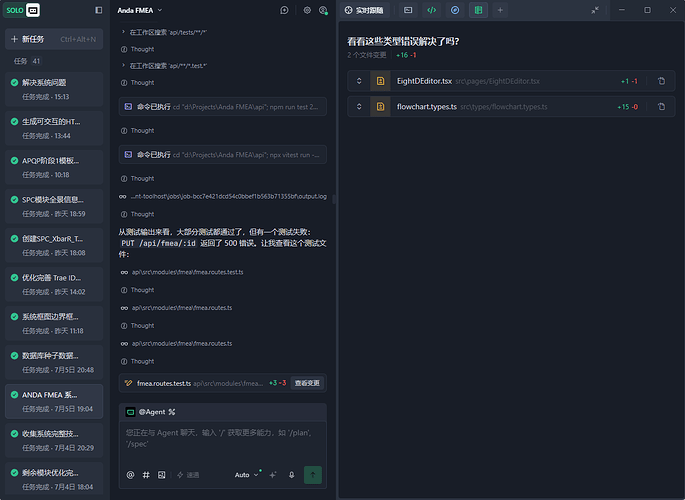Expand the flowchart.types.ts diff row
The image size is (685, 500).
coord(359,107)
